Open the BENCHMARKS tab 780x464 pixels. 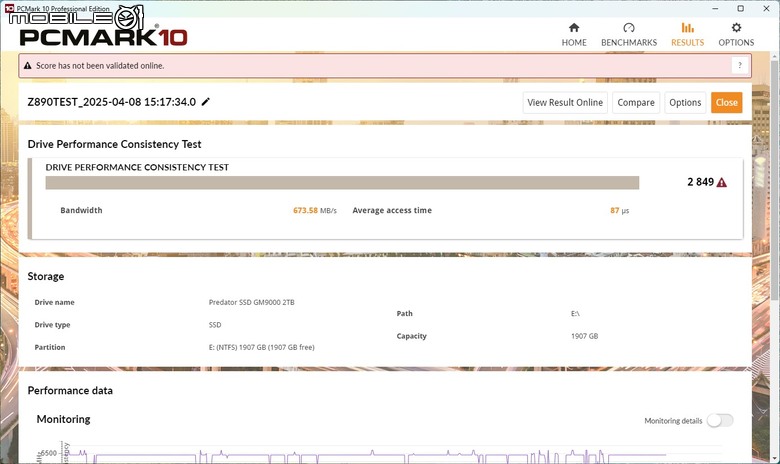click(629, 34)
